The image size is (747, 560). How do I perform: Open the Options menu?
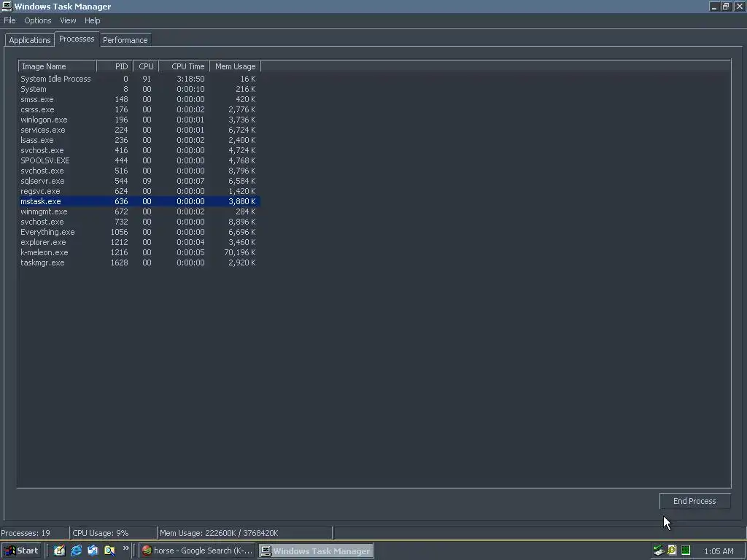click(x=38, y=20)
